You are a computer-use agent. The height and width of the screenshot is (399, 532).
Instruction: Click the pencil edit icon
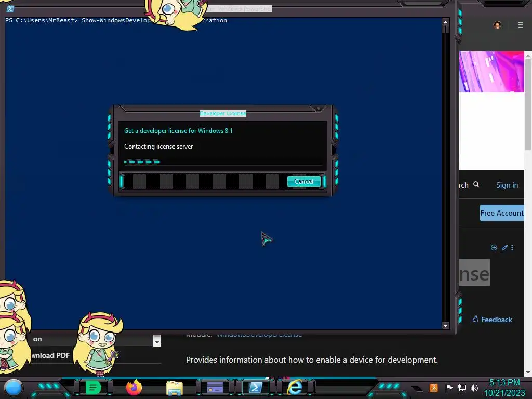point(504,248)
